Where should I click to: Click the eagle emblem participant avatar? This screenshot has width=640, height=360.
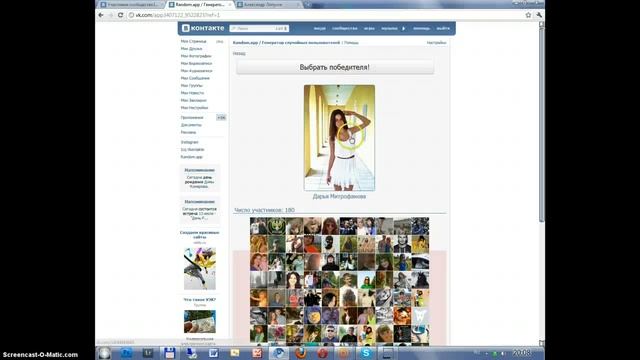point(276,226)
